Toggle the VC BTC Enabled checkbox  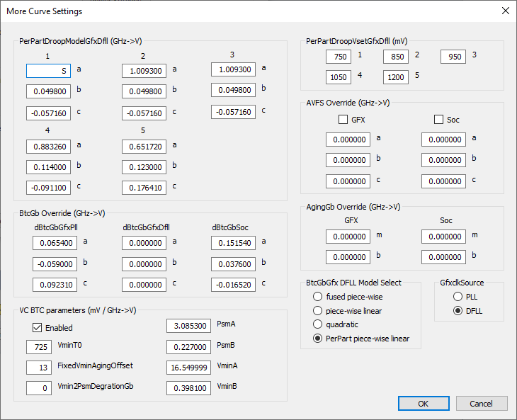[x=38, y=328]
